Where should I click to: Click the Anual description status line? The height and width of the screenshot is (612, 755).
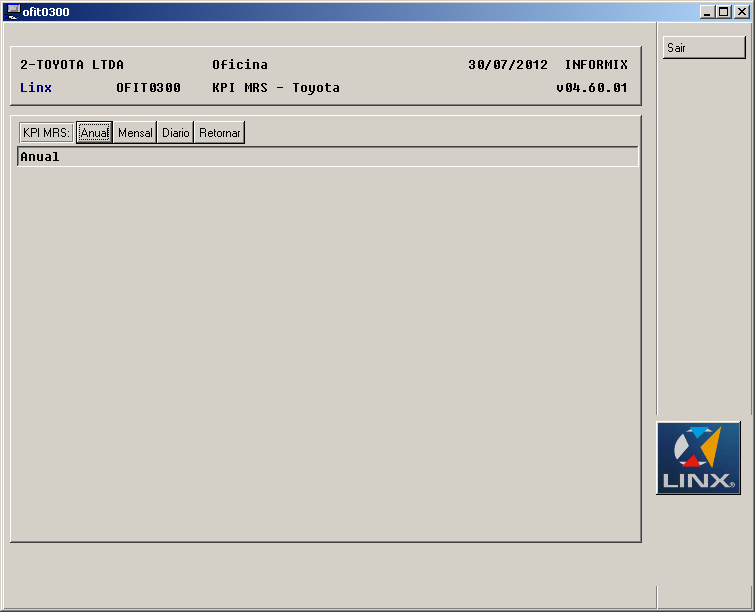[327, 157]
